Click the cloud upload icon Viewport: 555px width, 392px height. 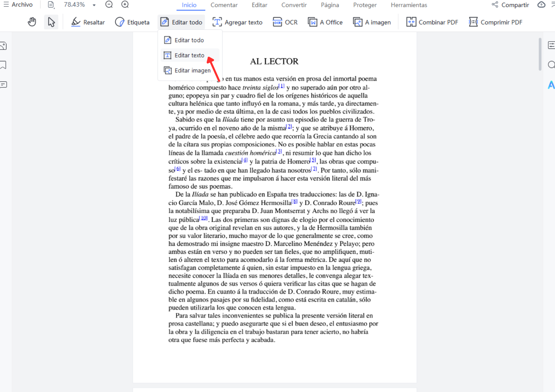pyautogui.click(x=541, y=5)
